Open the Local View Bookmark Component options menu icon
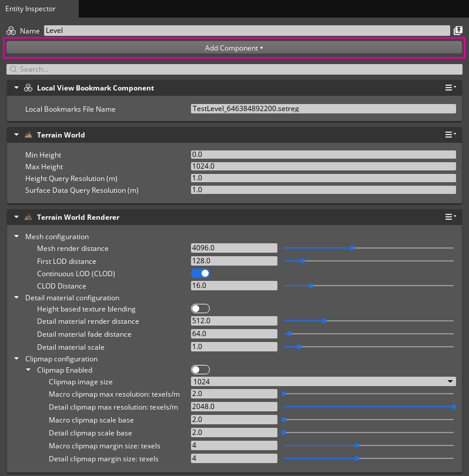The height and width of the screenshot is (476, 469). 449,87
